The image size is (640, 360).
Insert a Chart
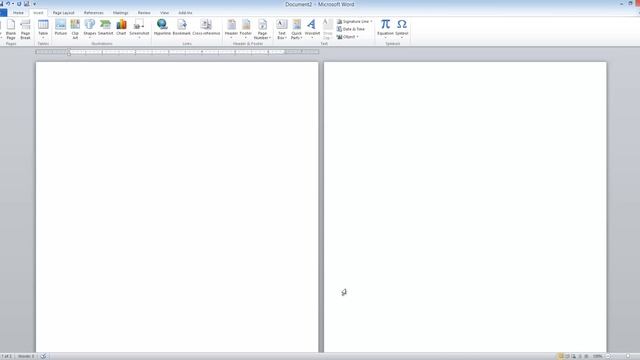coord(121,27)
